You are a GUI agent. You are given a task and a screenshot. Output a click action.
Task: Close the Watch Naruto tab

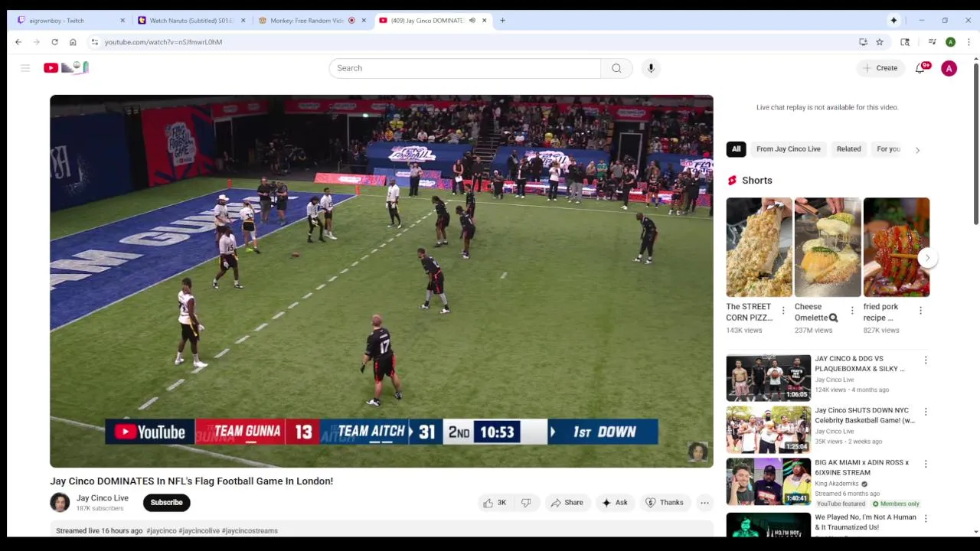[243, 21]
